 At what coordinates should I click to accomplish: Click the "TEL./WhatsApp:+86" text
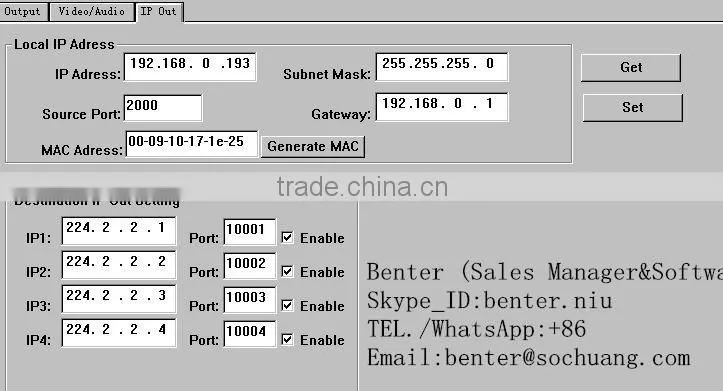(476, 330)
